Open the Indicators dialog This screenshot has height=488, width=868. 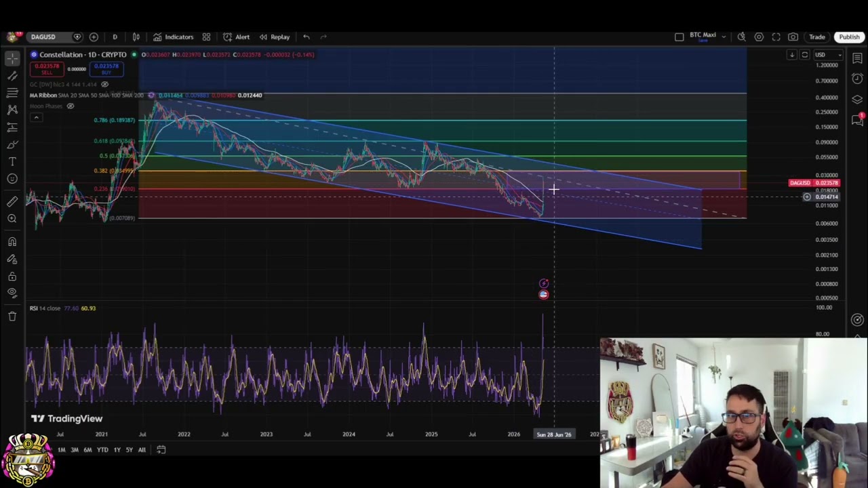pos(173,37)
